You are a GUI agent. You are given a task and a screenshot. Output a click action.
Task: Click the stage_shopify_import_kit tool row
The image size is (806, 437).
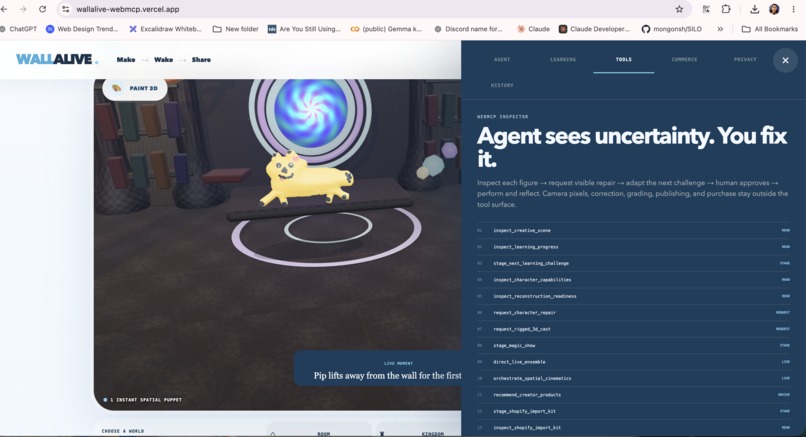[x=633, y=411]
